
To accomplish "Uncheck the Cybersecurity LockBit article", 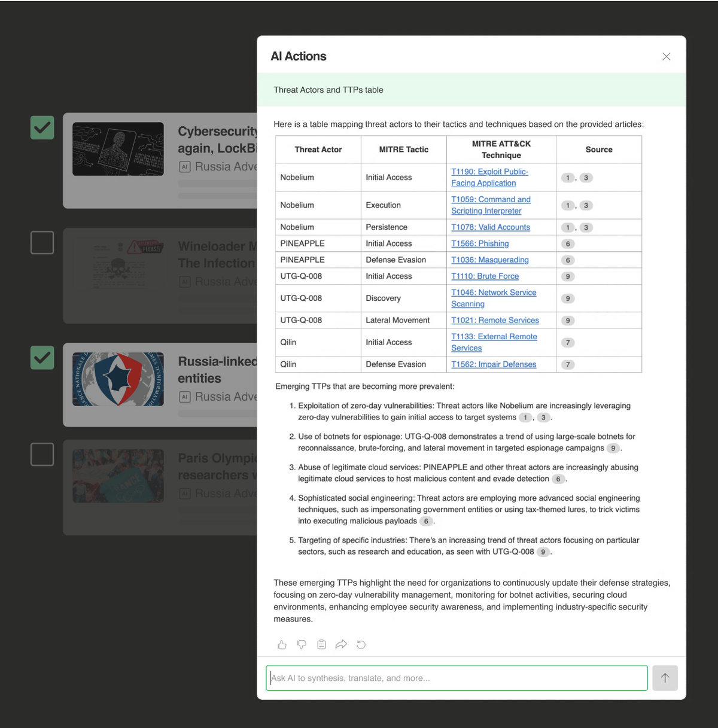I will pyautogui.click(x=42, y=127).
